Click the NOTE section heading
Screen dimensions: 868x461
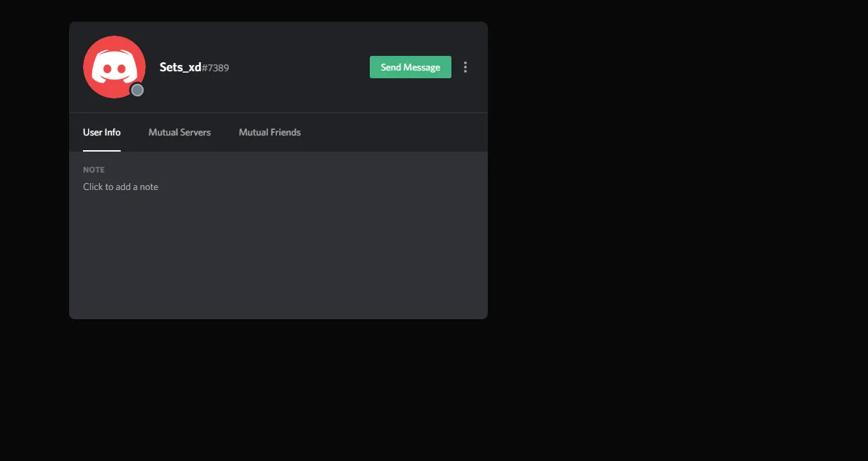pyautogui.click(x=93, y=170)
